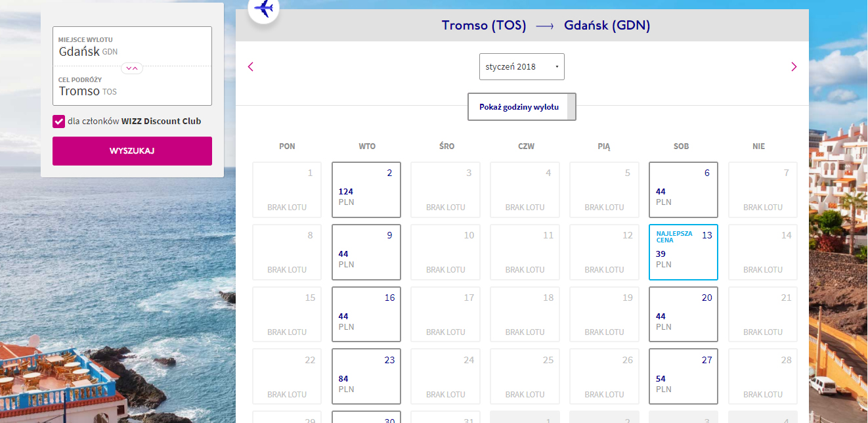Toggle the WIZZ Discount Club checkbox
This screenshot has width=868, height=423.
59,122
